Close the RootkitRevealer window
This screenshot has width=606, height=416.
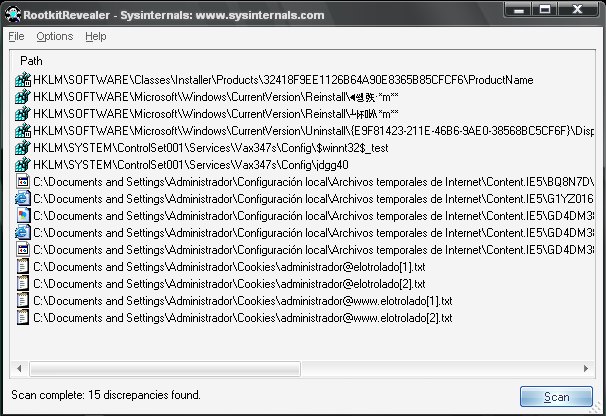586,11
